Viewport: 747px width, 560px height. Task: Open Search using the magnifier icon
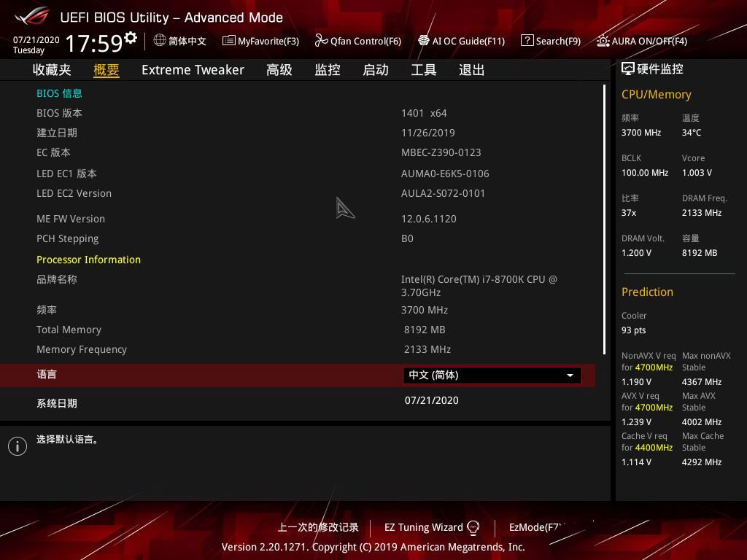pyautogui.click(x=527, y=41)
